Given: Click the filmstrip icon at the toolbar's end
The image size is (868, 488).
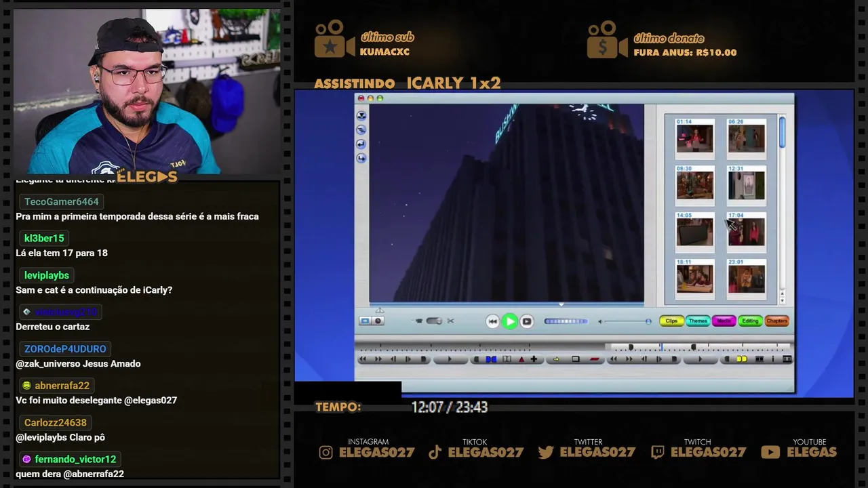Looking at the screenshot, I should (x=787, y=359).
